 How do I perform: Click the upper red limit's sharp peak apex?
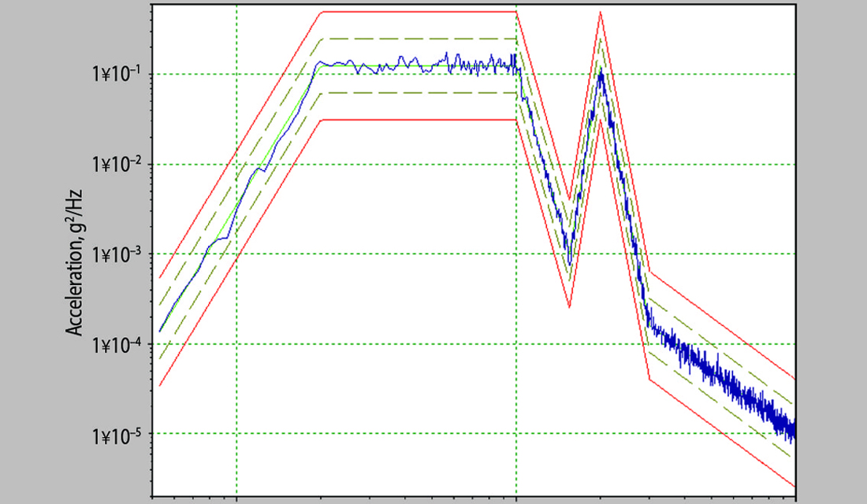[x=601, y=12]
